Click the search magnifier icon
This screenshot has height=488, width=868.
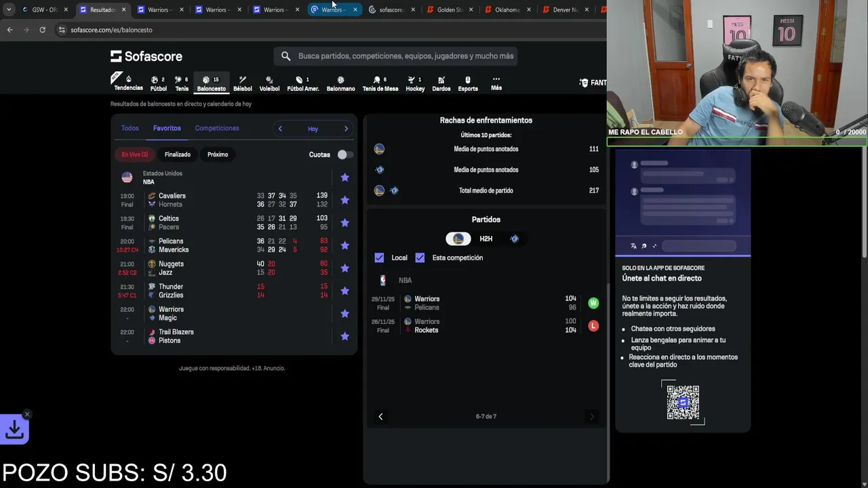[x=285, y=56]
